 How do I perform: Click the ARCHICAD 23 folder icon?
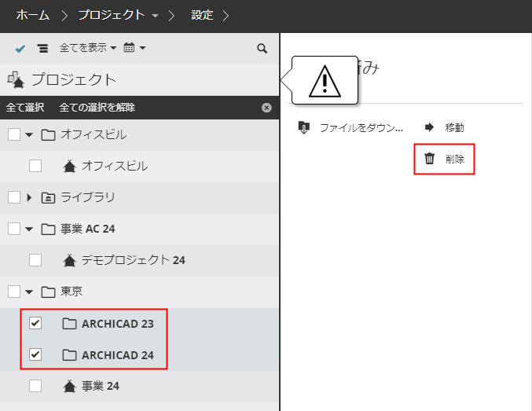pyautogui.click(x=70, y=324)
